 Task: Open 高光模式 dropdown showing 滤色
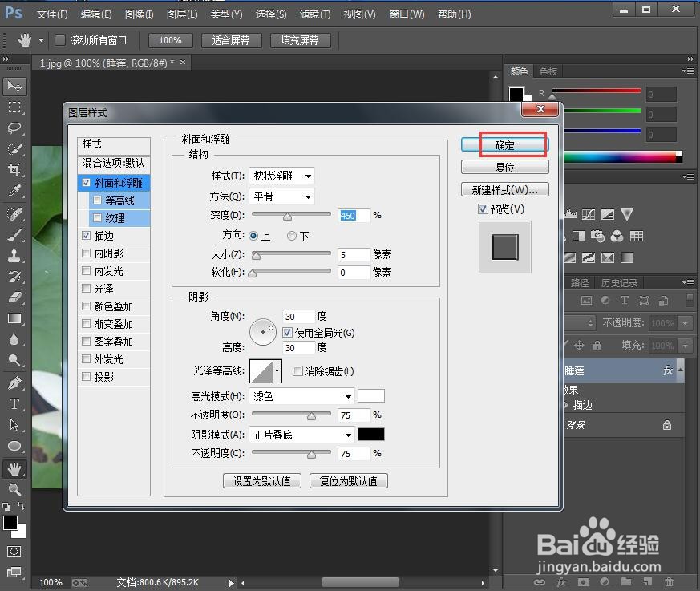(x=301, y=396)
